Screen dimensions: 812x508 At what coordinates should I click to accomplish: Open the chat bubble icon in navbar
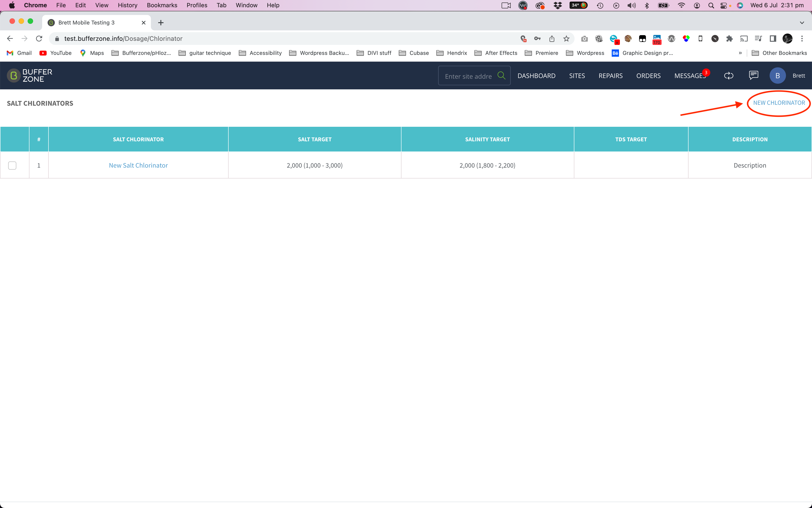pyautogui.click(x=754, y=75)
